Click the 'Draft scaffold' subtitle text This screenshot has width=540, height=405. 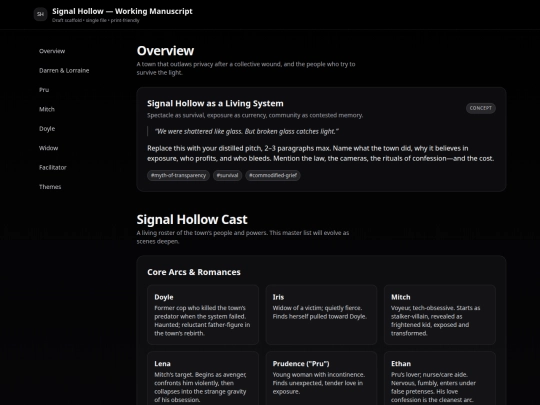(96, 20)
